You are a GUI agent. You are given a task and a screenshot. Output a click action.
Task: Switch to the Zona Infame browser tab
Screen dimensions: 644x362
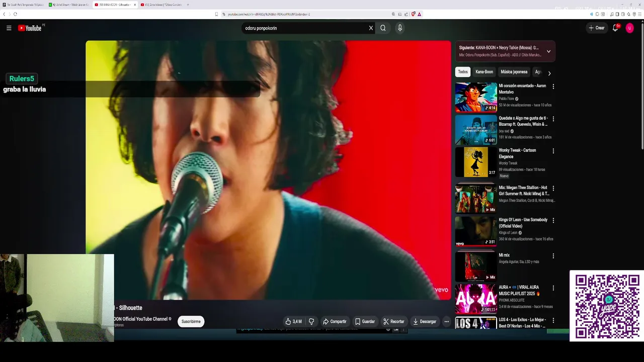(161, 5)
